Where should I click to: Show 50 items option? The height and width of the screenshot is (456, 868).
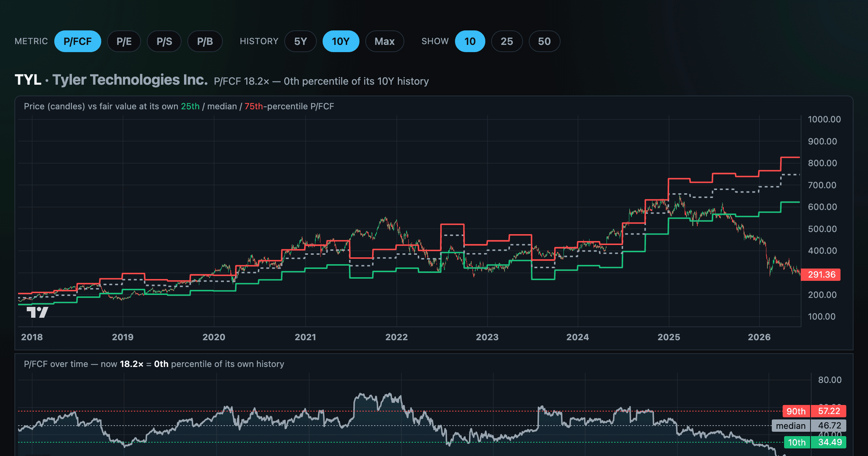(544, 41)
